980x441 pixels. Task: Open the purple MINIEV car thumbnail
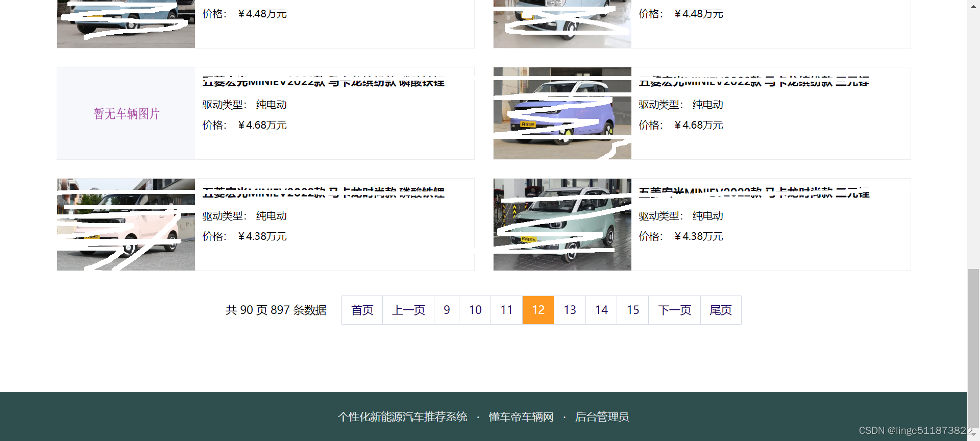pos(562,113)
